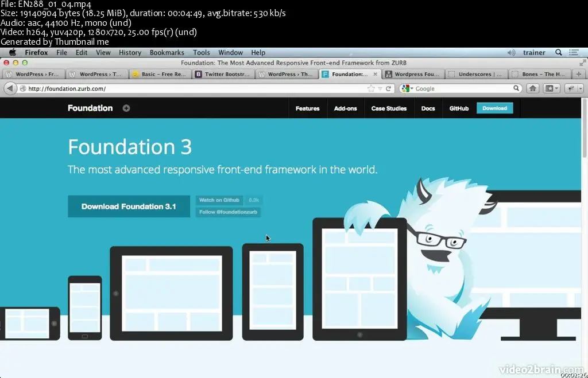This screenshot has width=588, height=378.
Task: Go back with the browser back arrow
Action: coord(10,88)
